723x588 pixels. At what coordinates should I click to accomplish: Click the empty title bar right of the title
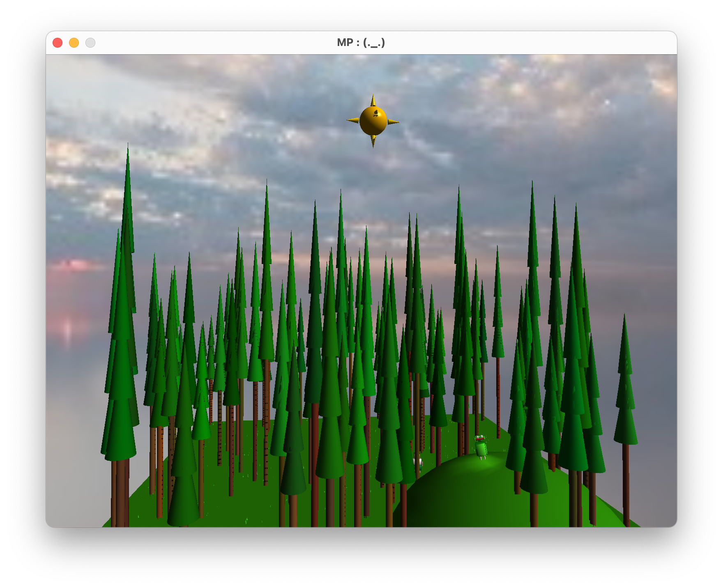[x=534, y=43]
